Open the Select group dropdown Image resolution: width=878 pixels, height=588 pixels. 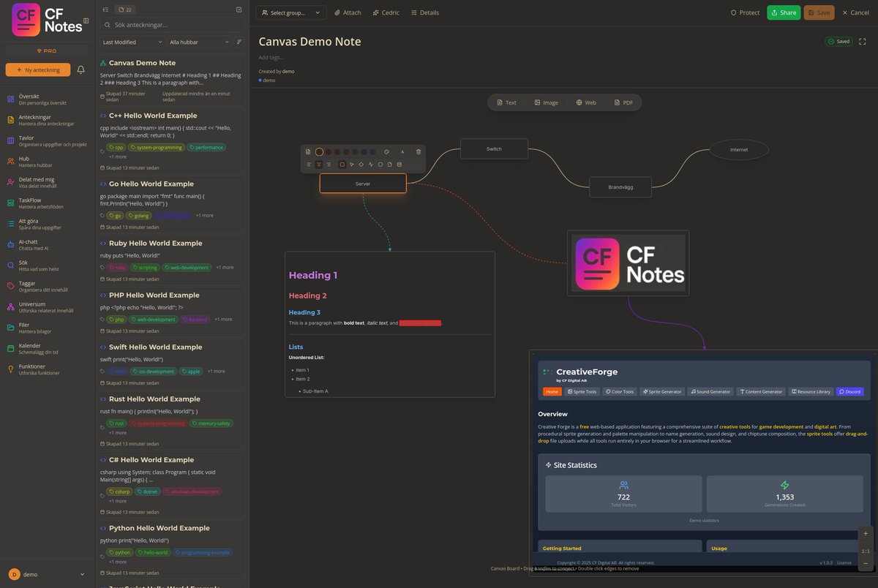tap(291, 12)
